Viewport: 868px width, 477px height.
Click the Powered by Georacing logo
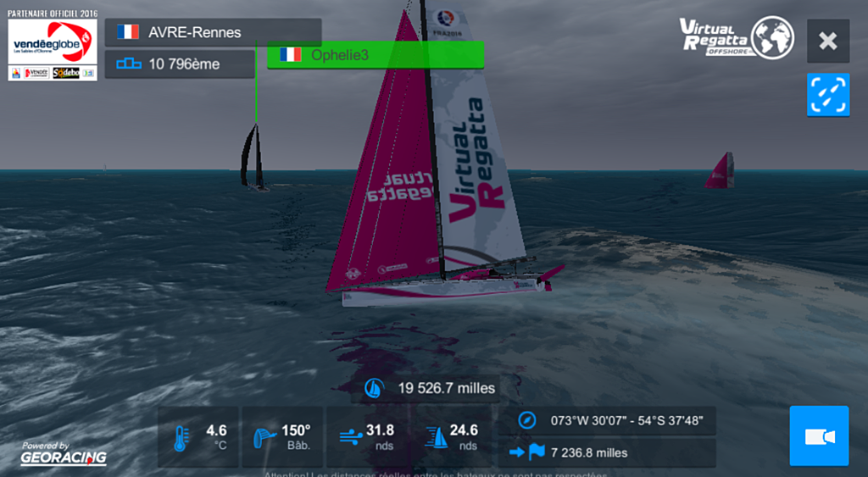tap(63, 453)
